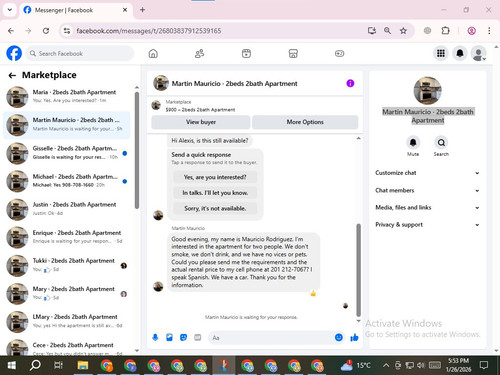
Task: Go to the Home feed icon
Action: pos(153,53)
